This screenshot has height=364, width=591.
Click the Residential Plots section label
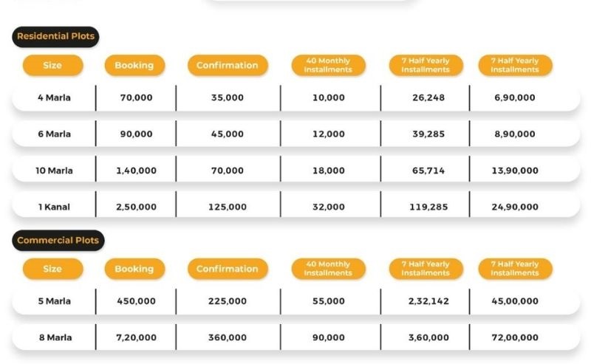55,36
